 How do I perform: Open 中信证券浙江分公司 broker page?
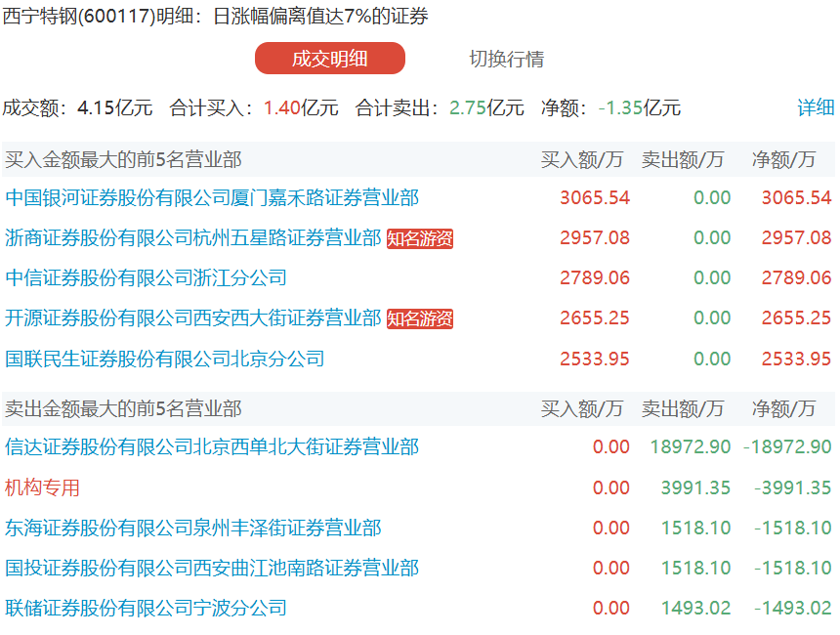point(147,278)
